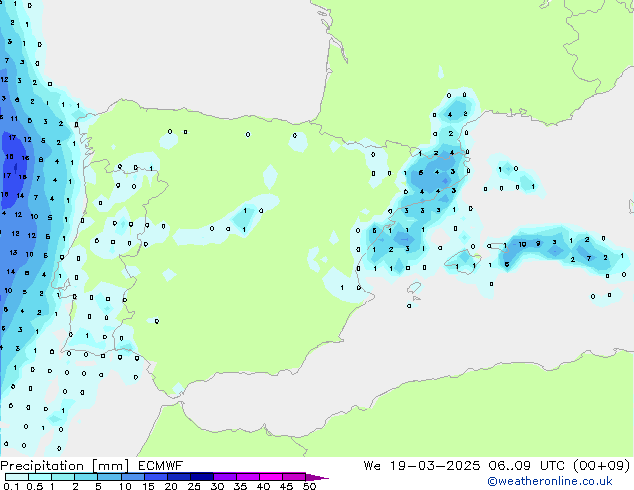Click the 15–20 mm legend swatch

[155, 477]
